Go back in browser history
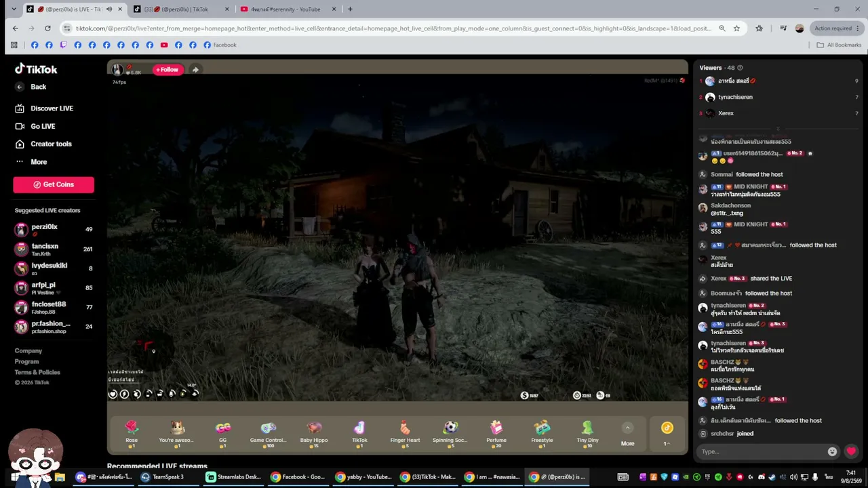 (x=15, y=28)
